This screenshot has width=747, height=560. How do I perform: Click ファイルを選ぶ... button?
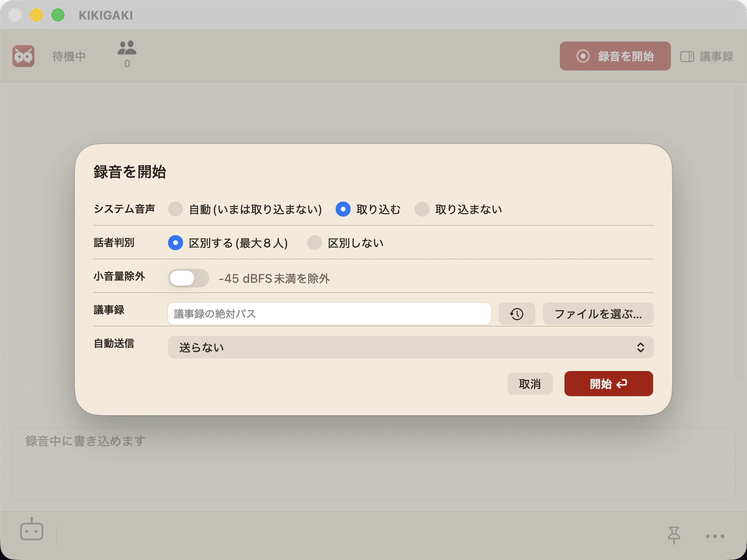pos(598,314)
